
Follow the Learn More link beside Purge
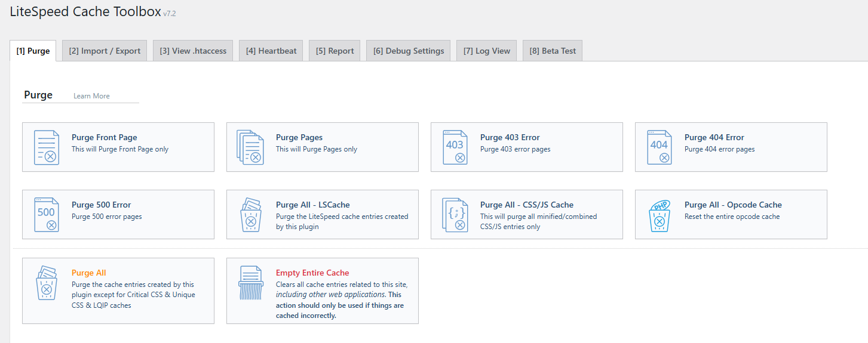pos(91,96)
